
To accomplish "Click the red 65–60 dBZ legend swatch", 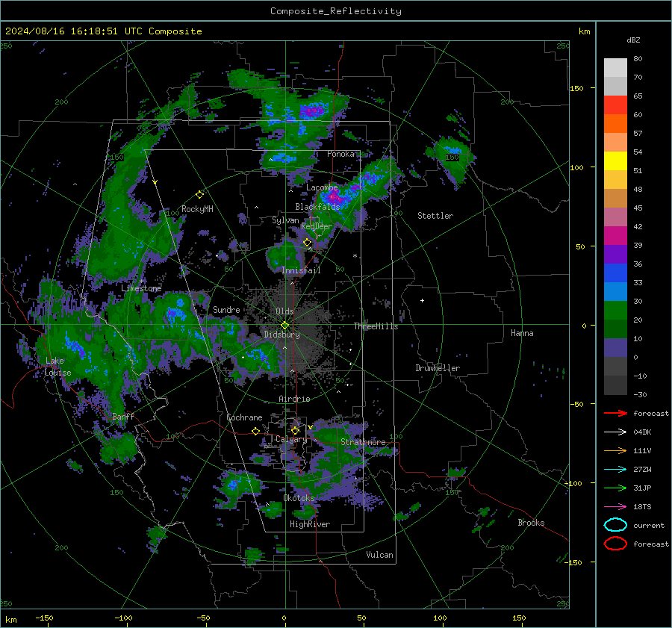I will (x=615, y=105).
